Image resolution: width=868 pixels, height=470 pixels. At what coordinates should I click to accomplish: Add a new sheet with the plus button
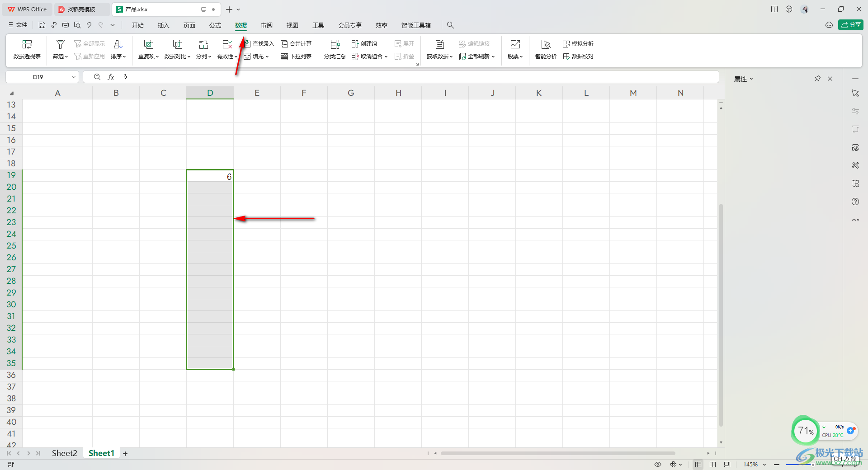pyautogui.click(x=125, y=453)
